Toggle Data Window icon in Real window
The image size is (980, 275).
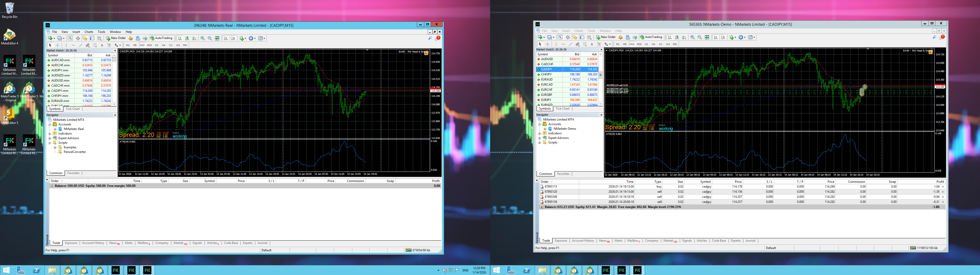[x=78, y=38]
